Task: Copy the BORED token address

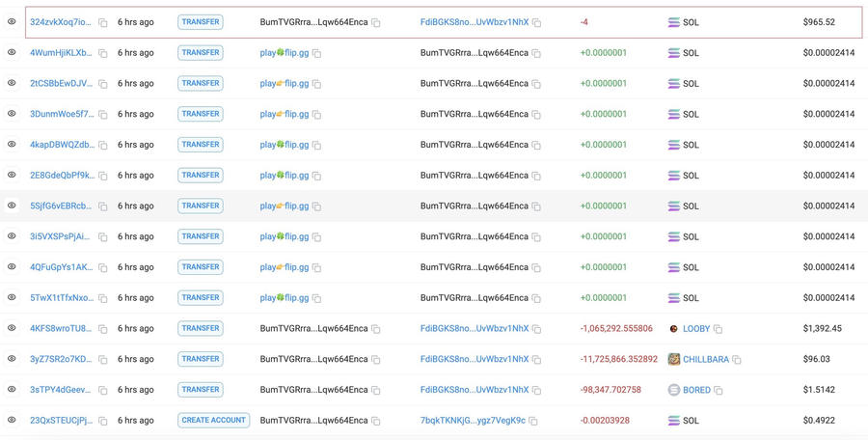Action: (x=719, y=391)
